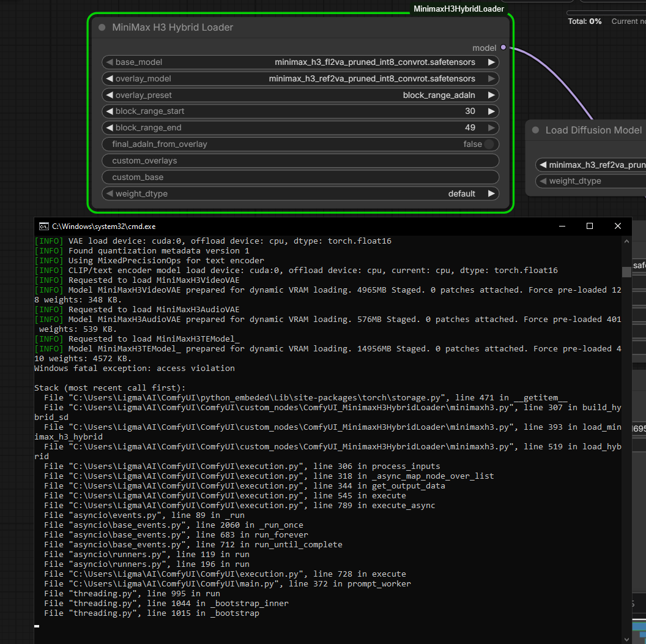Minimize the cmd.exe window
Screen dimensions: 646x644
[x=562, y=227]
